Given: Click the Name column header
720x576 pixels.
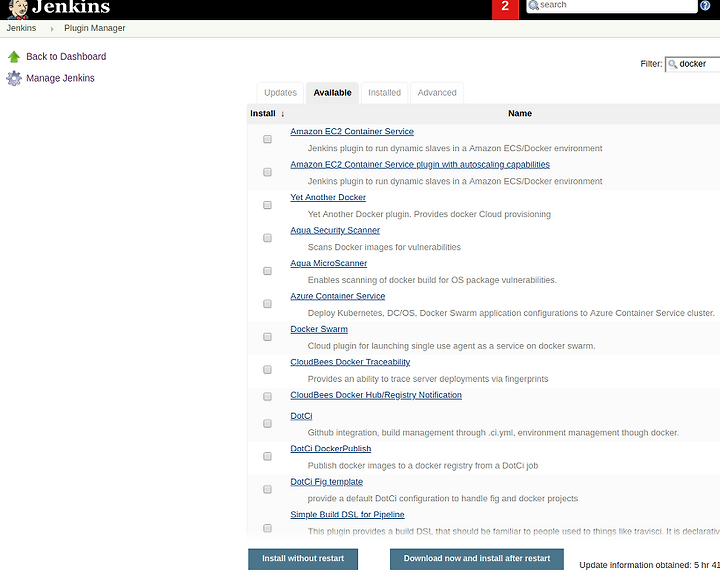Looking at the screenshot, I should pyautogui.click(x=520, y=113).
